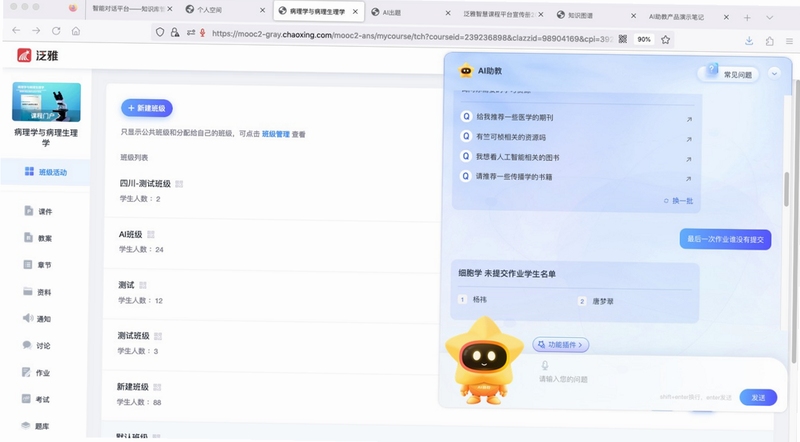Viewport: 800px width, 442px height.
Task: Click 换一批 to refresh suggestions
Action: click(x=679, y=201)
